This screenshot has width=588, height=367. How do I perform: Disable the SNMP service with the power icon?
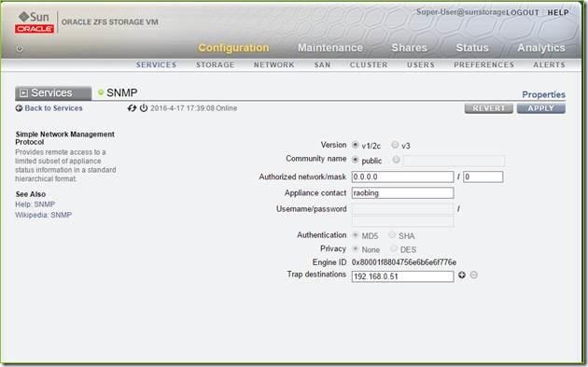[144, 108]
